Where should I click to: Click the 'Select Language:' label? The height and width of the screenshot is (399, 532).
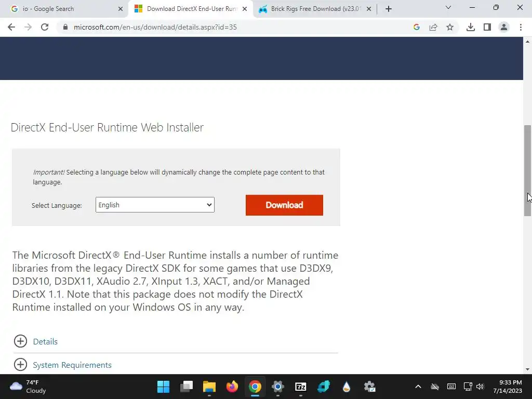point(57,205)
